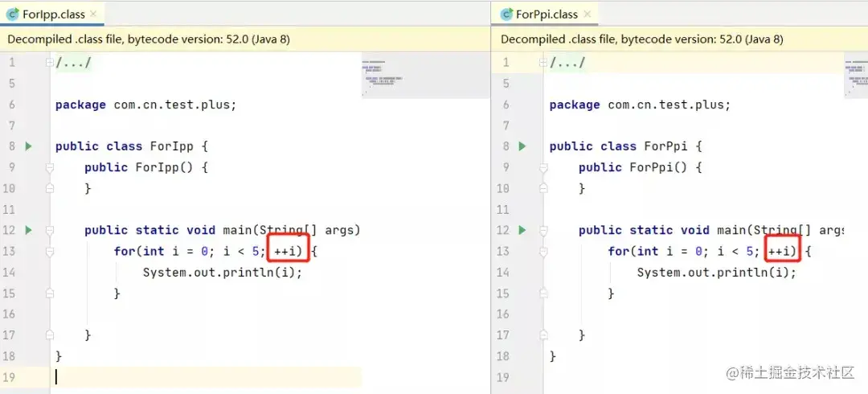Collapse main method fold at line 12 in ForPpi
Viewport: 868px width, 394px height.
click(x=543, y=230)
